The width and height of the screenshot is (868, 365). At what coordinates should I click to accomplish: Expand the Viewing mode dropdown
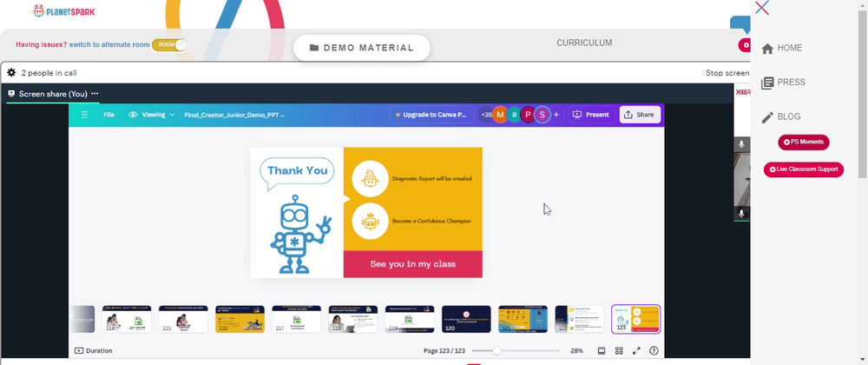click(x=152, y=115)
